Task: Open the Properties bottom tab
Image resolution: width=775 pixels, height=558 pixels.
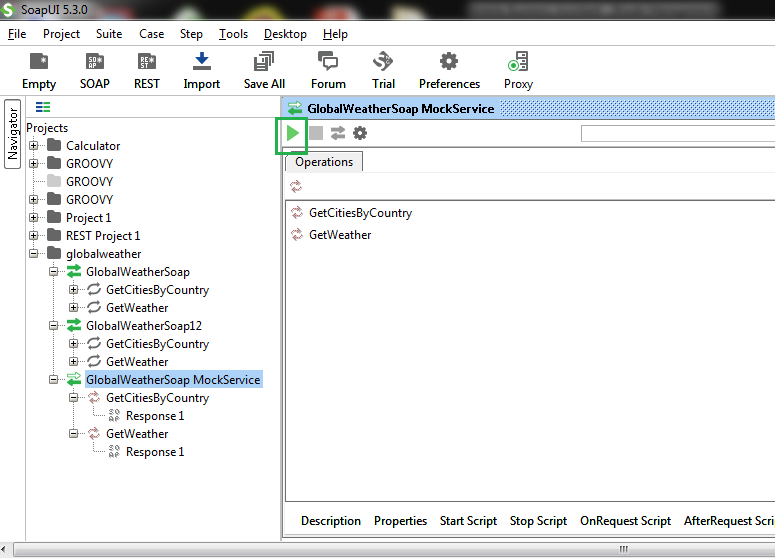Action: coord(400,520)
